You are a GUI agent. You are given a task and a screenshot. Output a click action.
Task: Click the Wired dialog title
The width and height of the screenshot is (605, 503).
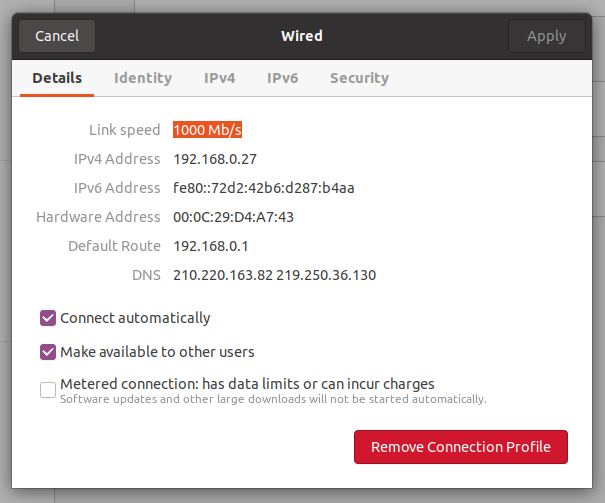coord(302,36)
